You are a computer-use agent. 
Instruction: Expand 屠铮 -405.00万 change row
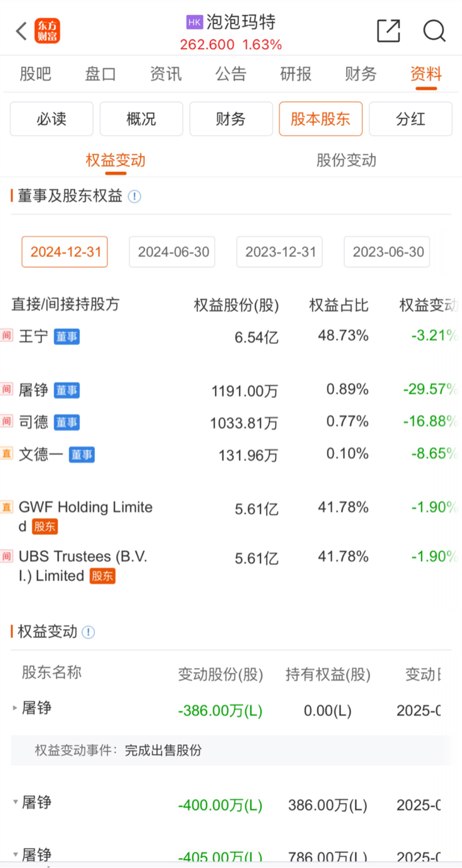point(16,854)
